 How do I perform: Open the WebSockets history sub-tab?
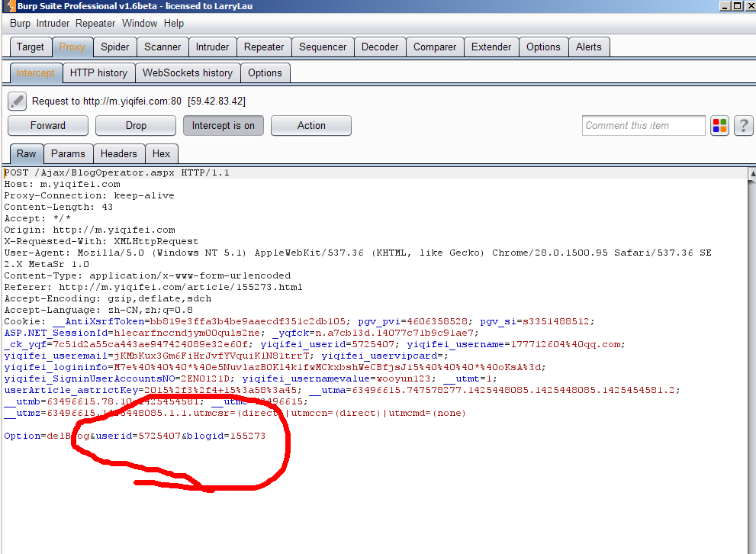(188, 72)
